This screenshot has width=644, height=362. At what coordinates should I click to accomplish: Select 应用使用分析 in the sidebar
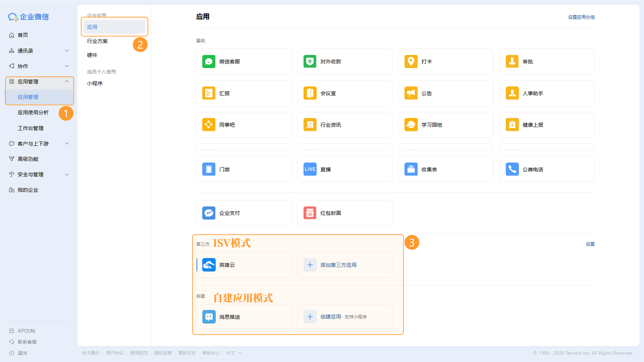pos(33,113)
